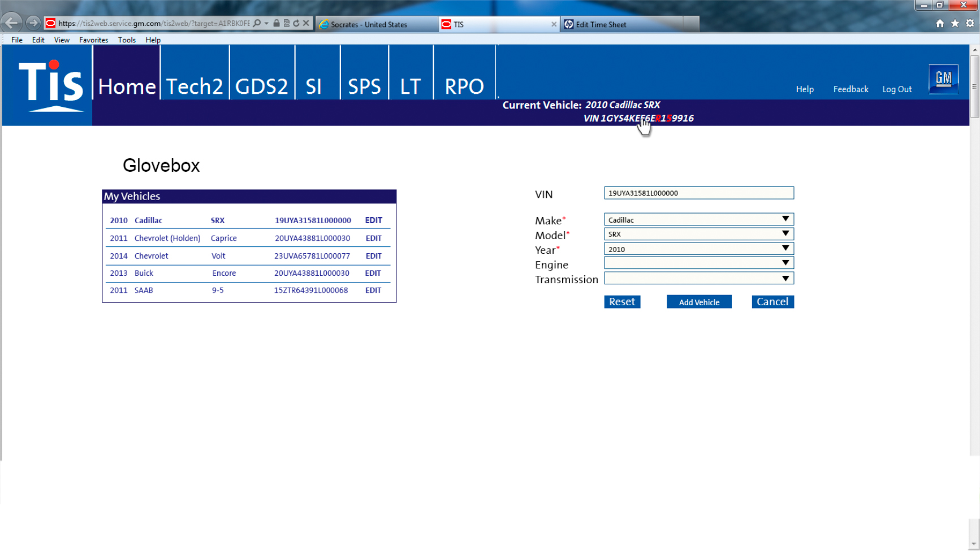The height and width of the screenshot is (551, 980).
Task: Click the GM logo badge
Action: (943, 79)
